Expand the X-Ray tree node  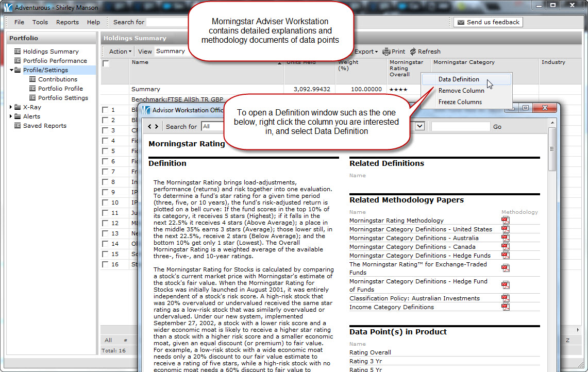11,107
